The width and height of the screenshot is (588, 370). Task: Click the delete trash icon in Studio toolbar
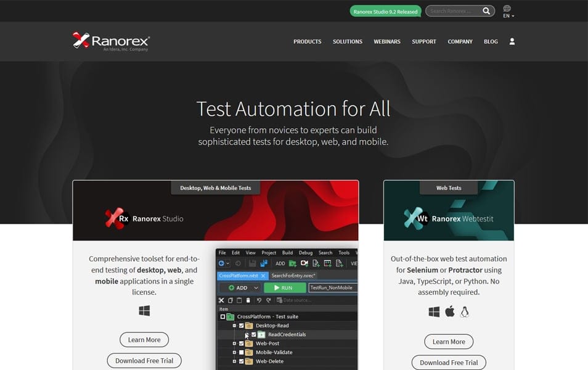[248, 300]
